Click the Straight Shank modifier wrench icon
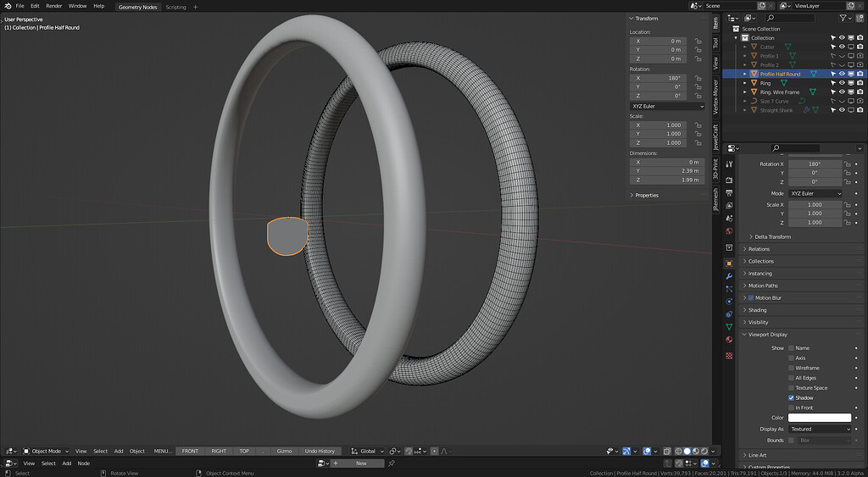Screen dimensions: 868x477 806,110
